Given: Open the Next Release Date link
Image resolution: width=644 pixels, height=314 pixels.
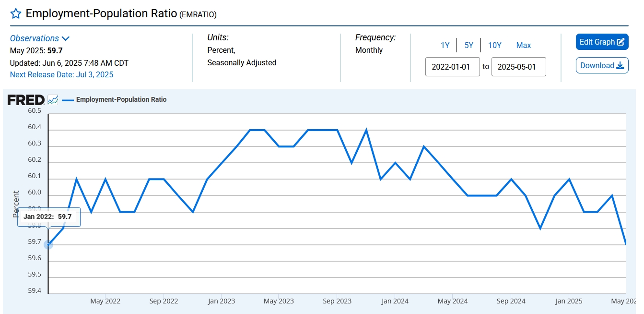Looking at the screenshot, I should pos(61,74).
